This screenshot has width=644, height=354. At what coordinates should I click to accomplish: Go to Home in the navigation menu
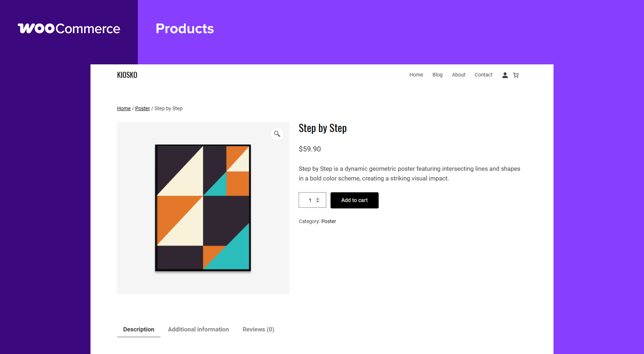(416, 75)
